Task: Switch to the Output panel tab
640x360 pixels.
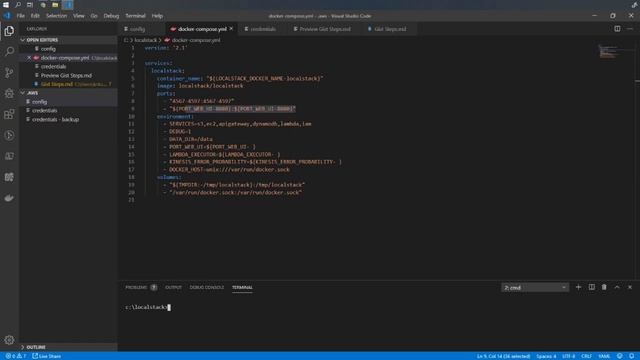Action: [173, 287]
